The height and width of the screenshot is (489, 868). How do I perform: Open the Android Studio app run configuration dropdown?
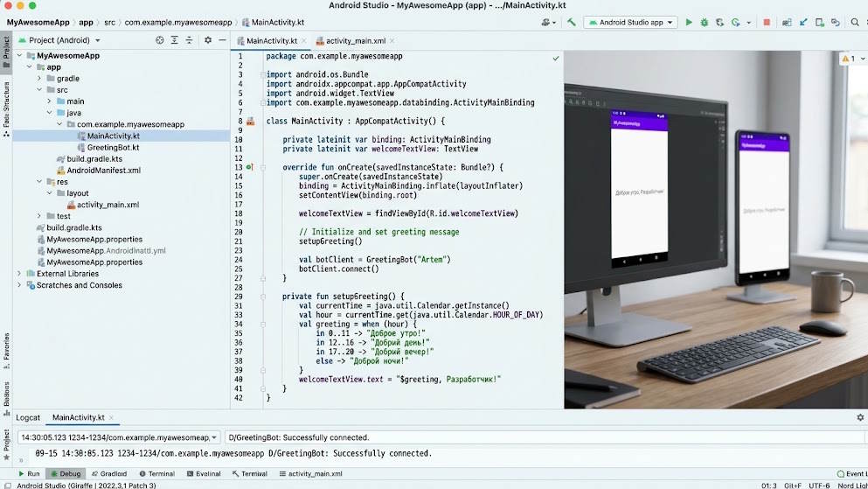(x=630, y=22)
